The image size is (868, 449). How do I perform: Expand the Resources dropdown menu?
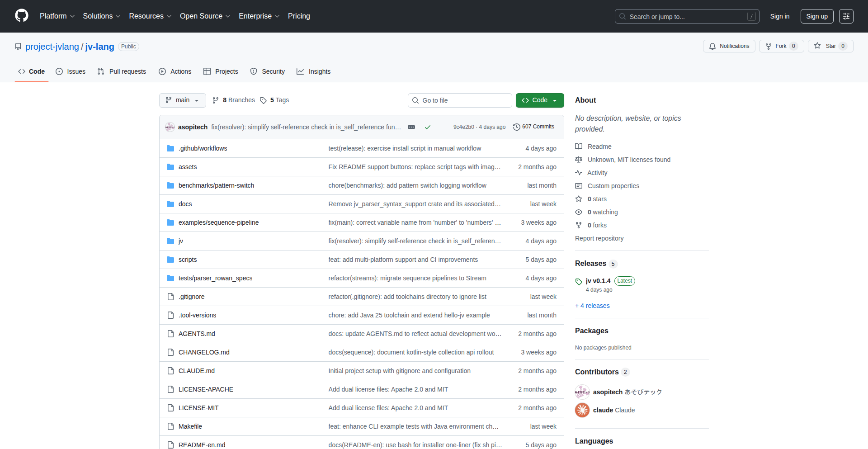tap(150, 16)
